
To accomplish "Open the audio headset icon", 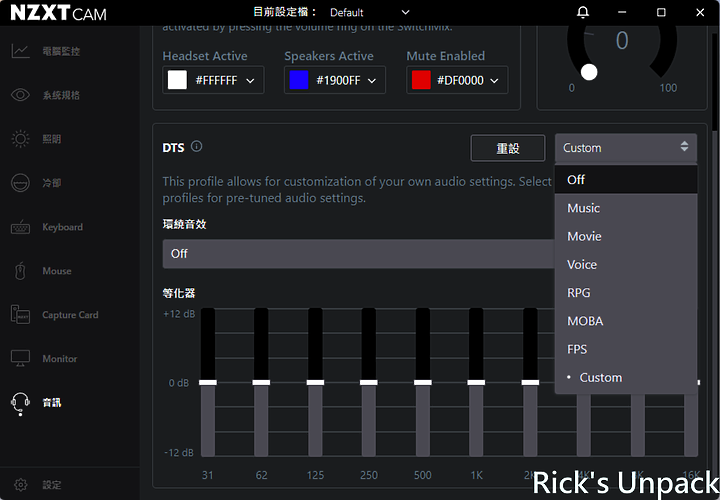I will point(20,404).
